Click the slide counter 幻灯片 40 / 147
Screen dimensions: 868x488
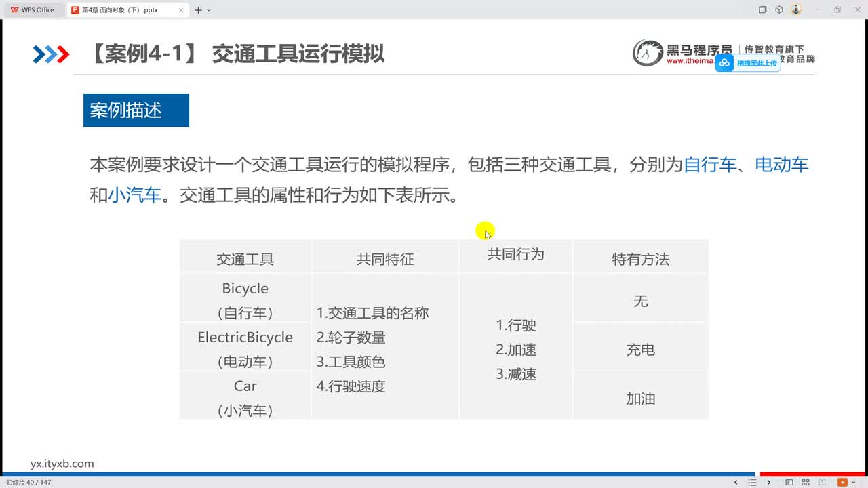point(28,483)
